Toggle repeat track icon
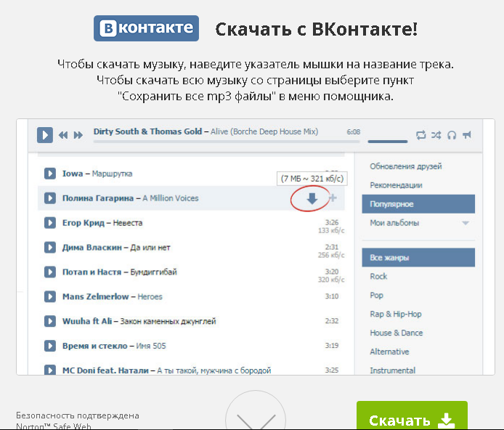The width and height of the screenshot is (504, 430). (x=420, y=135)
